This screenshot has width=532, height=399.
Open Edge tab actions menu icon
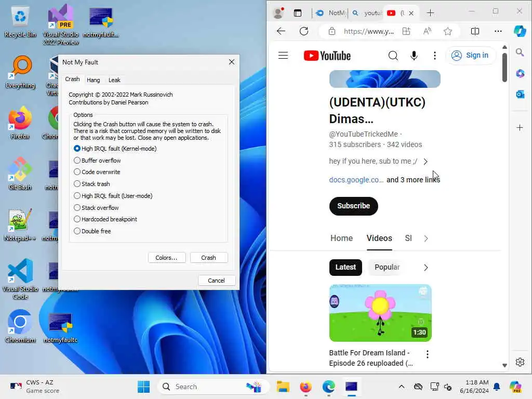(x=298, y=13)
